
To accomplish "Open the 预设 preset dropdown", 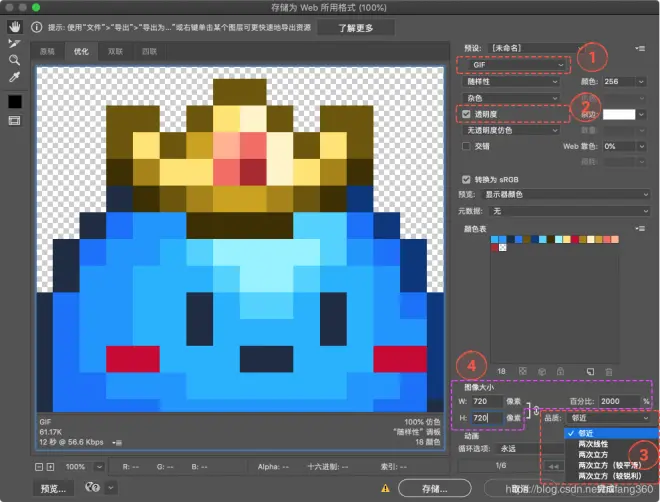I will 536,48.
